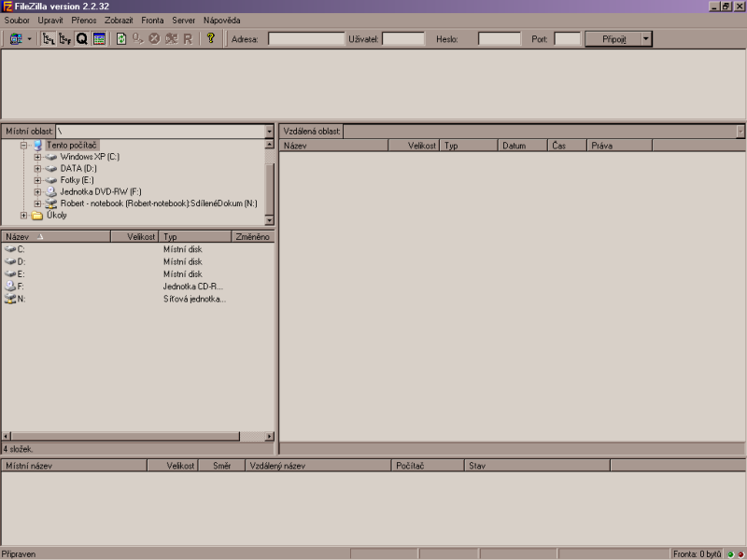The width and height of the screenshot is (747, 560).
Task: Click the FileZilla title bar logo icon
Action: tap(7, 7)
